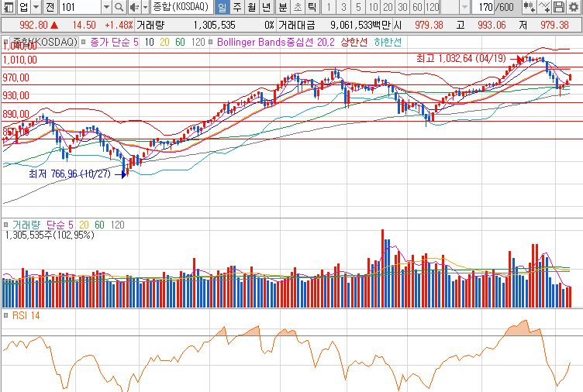
Task: Switch to the 분 minute tab
Action: point(283,7)
